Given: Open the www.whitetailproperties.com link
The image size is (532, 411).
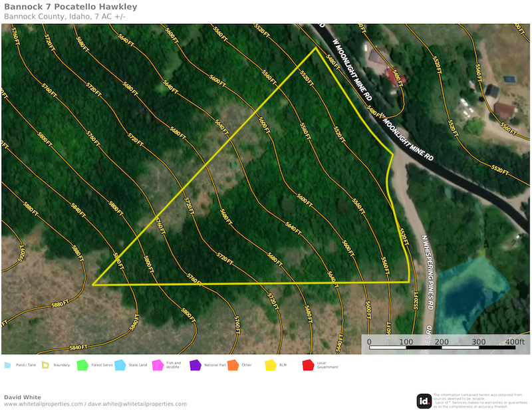Looking at the screenshot, I should (43, 404).
